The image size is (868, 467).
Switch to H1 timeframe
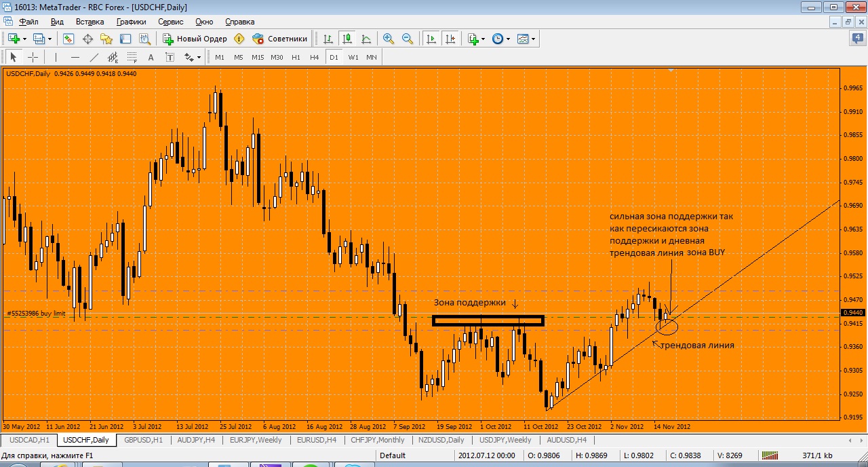[296, 58]
